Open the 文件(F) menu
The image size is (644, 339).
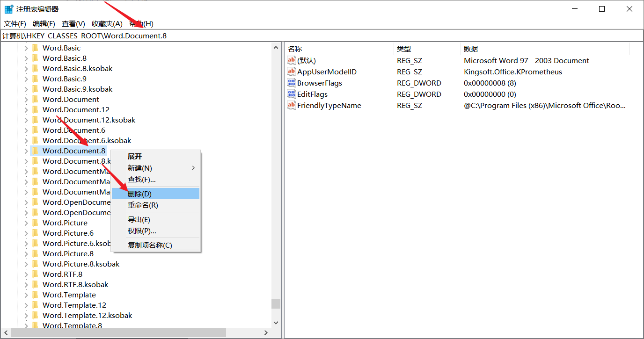[x=15, y=23]
